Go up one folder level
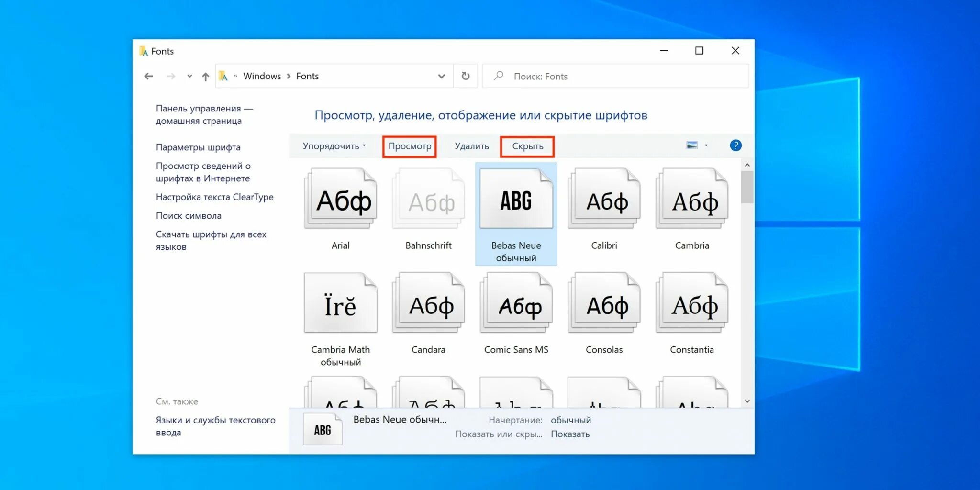The height and width of the screenshot is (490, 980). (206, 76)
